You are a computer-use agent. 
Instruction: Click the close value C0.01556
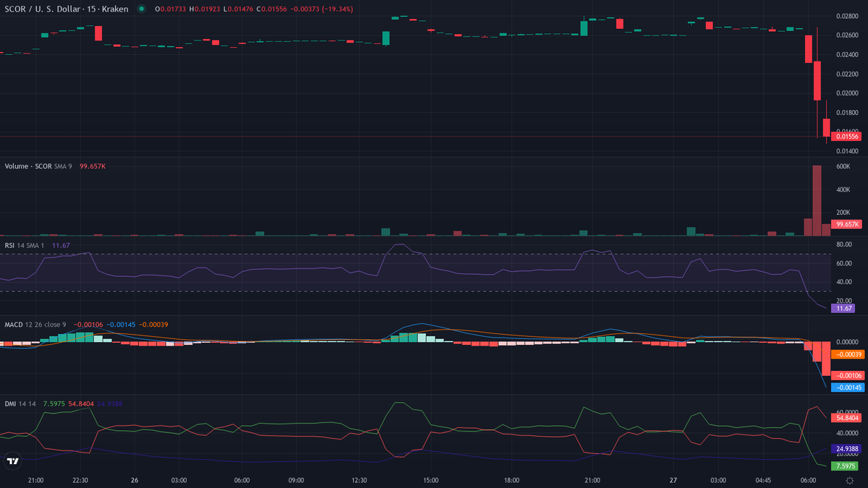tap(273, 9)
